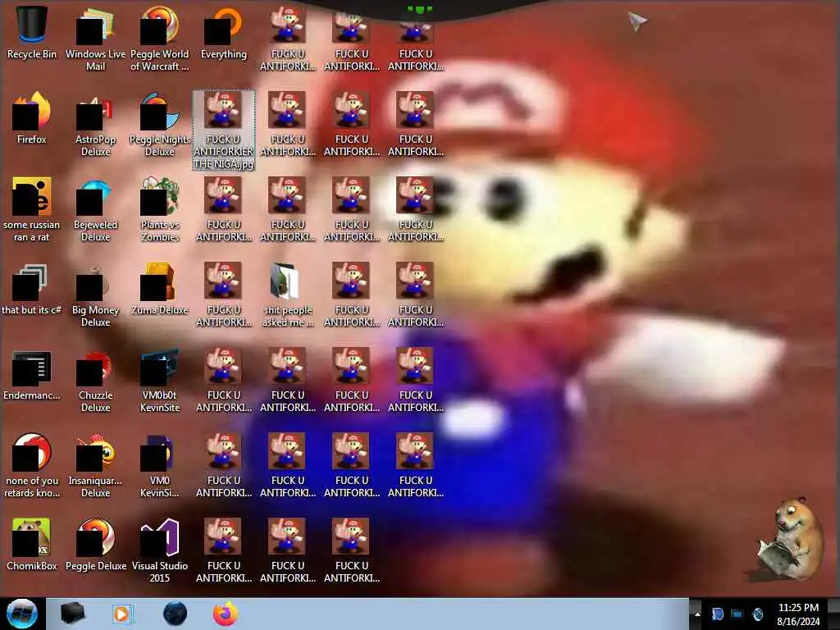Select the VM0b0t KevinSite icon

click(160, 381)
